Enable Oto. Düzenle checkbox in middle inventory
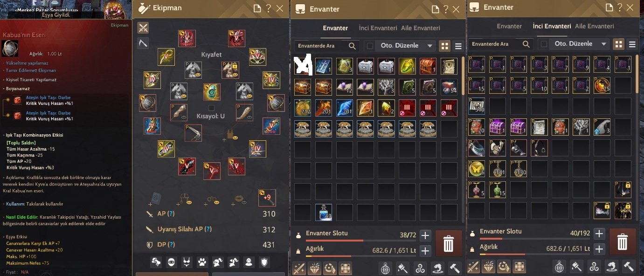 coord(370,46)
